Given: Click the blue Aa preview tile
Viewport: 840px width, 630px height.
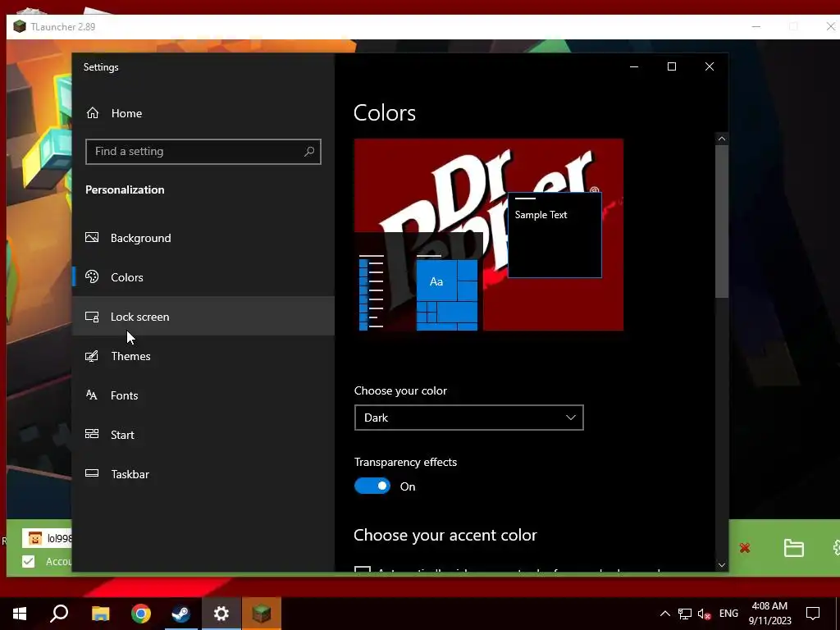Looking at the screenshot, I should (x=436, y=281).
